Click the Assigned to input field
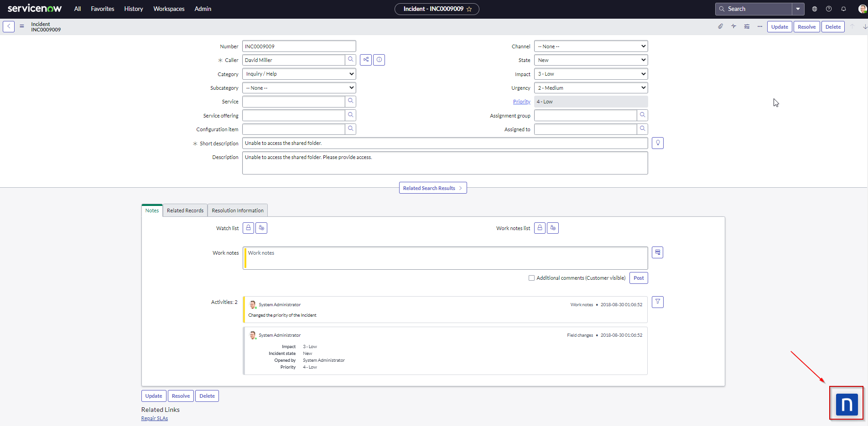868x426 pixels. (x=586, y=129)
